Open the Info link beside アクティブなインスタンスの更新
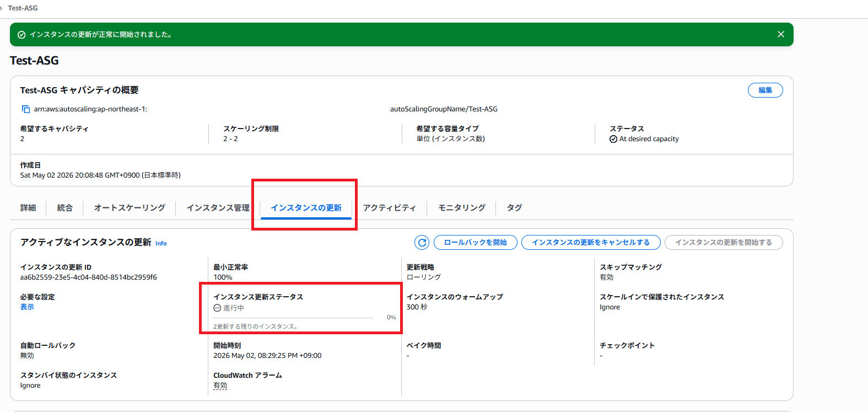Image resolution: width=868 pixels, height=412 pixels. click(161, 243)
